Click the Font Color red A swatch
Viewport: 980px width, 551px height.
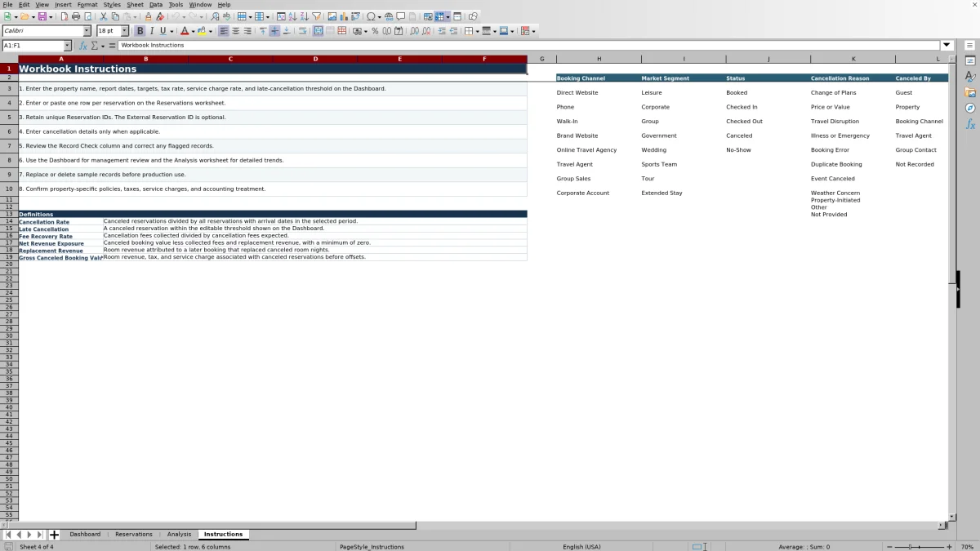pos(184,31)
